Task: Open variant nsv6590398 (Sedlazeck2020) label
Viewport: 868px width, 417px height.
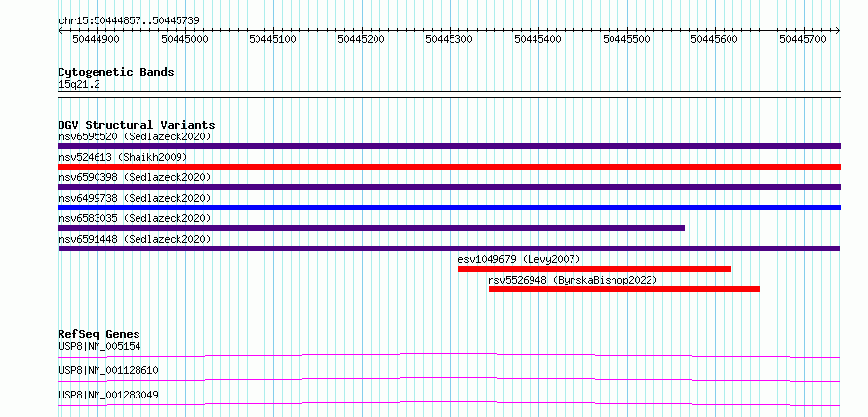Action: coord(135,177)
